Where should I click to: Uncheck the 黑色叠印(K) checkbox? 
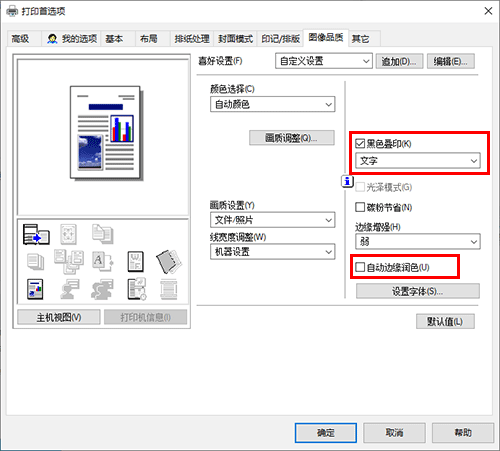(360, 144)
